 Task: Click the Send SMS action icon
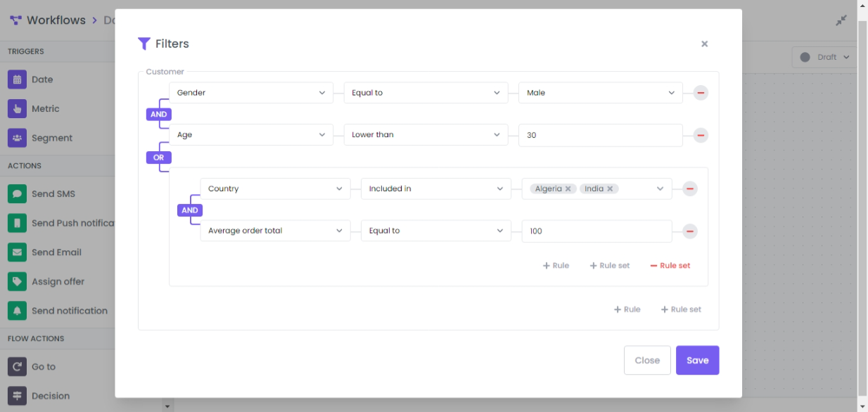[17, 194]
